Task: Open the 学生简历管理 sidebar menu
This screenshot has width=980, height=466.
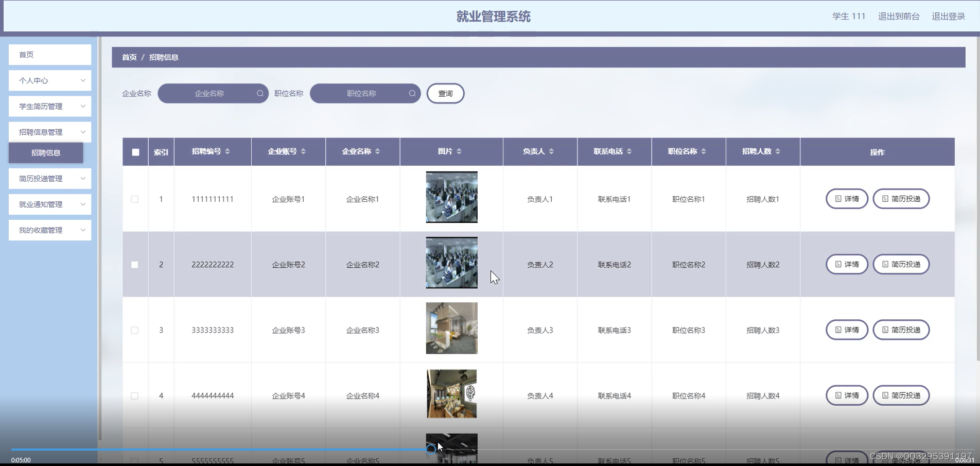Action: click(50, 106)
